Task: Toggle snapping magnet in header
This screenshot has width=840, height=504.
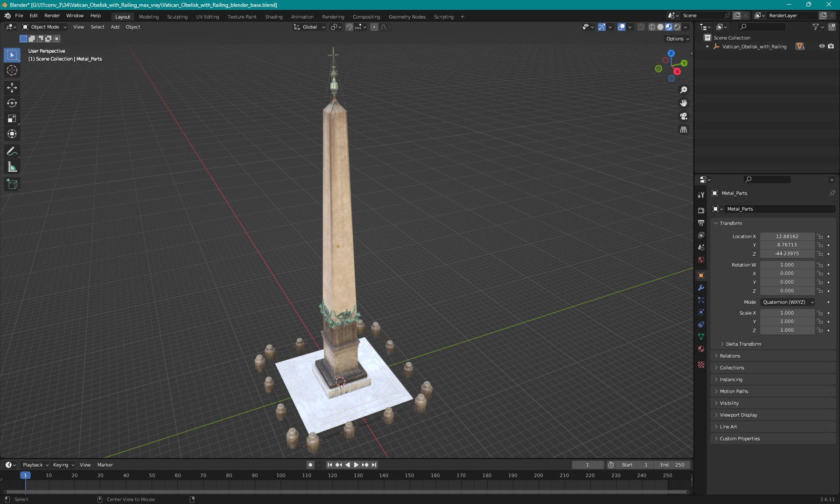Action: point(349,27)
